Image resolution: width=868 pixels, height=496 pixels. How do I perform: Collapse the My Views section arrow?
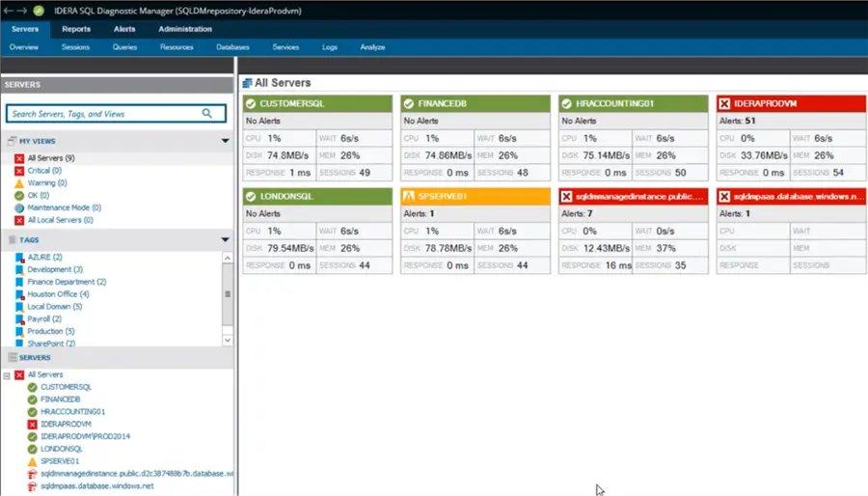226,141
